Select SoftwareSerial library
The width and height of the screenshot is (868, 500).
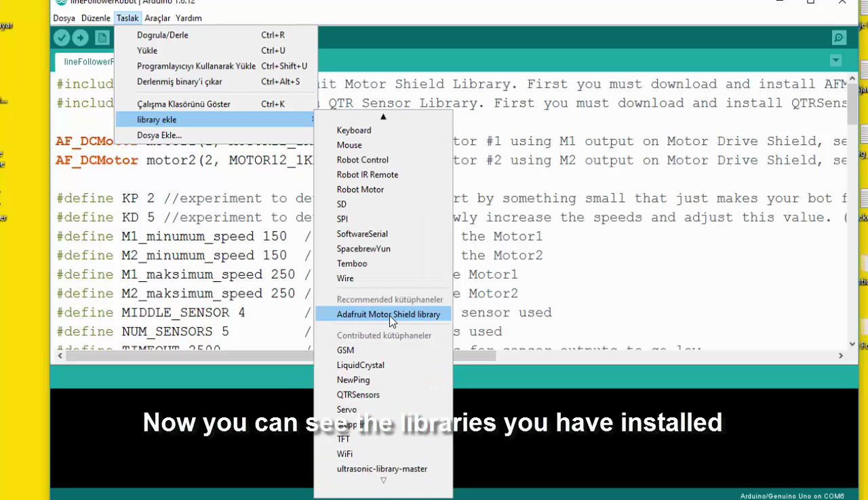[x=383, y=234]
